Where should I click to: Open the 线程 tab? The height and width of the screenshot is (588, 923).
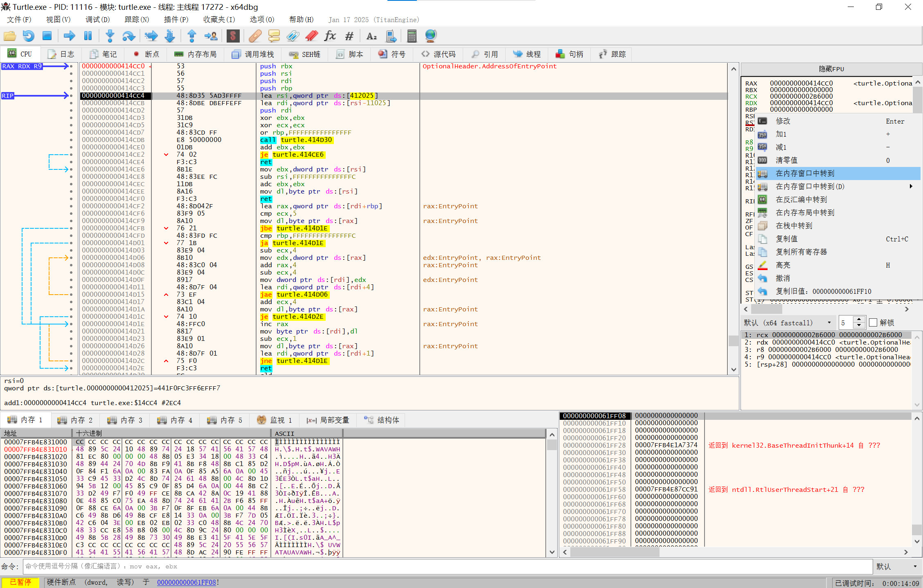tap(527, 54)
